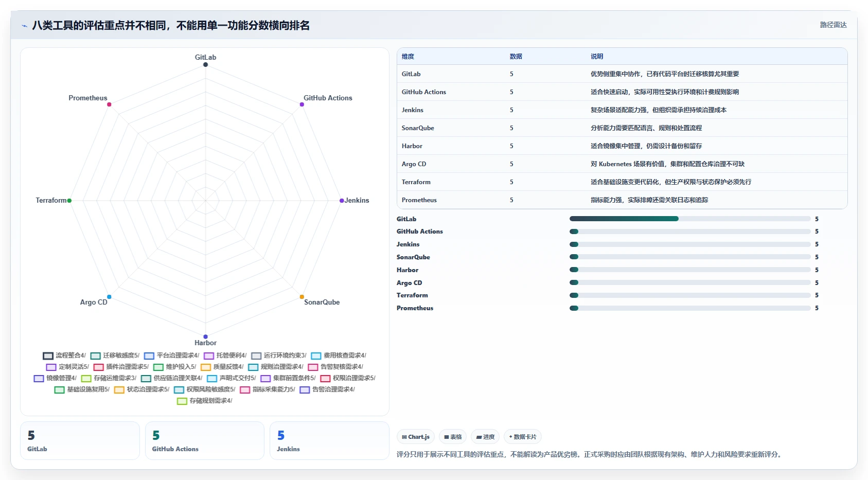Image resolution: width=868 pixels, height=480 pixels.
Task: Toggle the 迁移敏感度5 legend series
Action: click(x=115, y=355)
